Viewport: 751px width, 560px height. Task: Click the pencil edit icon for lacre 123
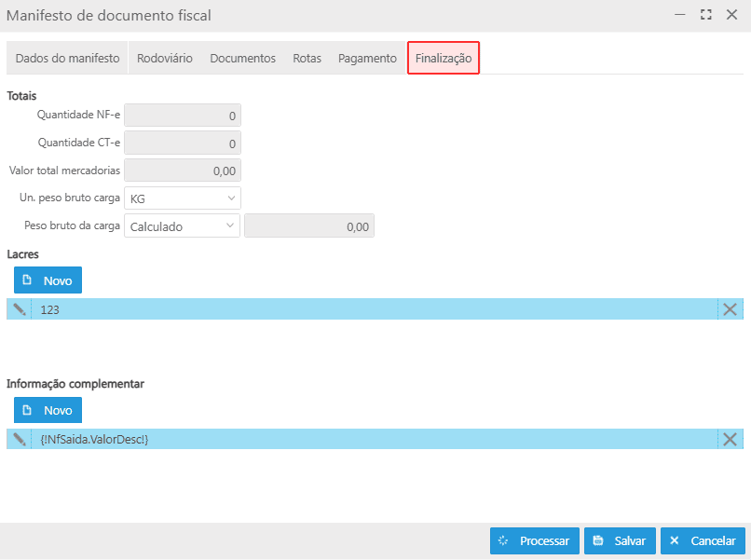(x=19, y=309)
